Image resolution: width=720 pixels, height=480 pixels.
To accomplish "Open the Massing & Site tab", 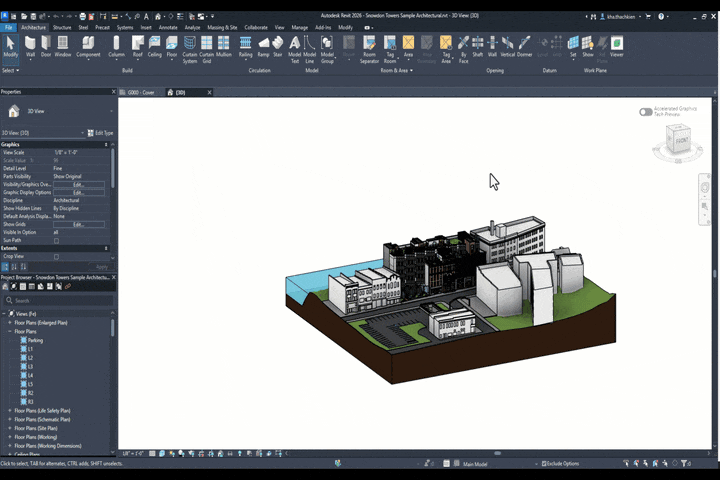I will (x=222, y=28).
